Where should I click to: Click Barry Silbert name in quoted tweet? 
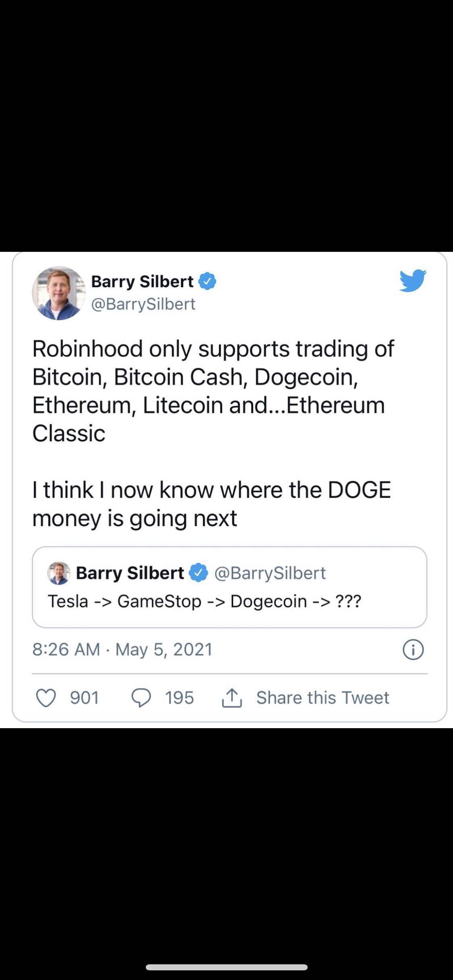click(x=130, y=573)
